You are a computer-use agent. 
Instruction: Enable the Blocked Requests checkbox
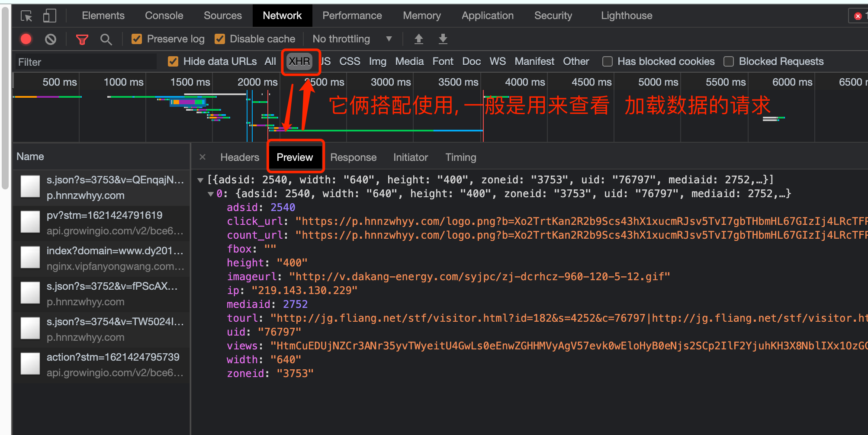pyautogui.click(x=729, y=61)
